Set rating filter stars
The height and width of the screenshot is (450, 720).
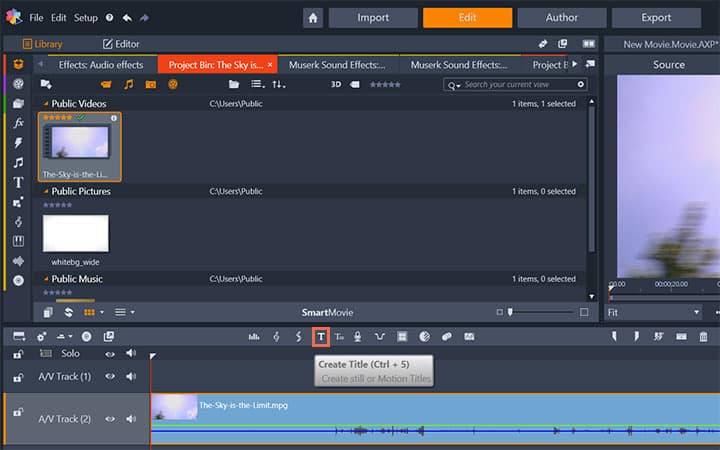pos(385,84)
